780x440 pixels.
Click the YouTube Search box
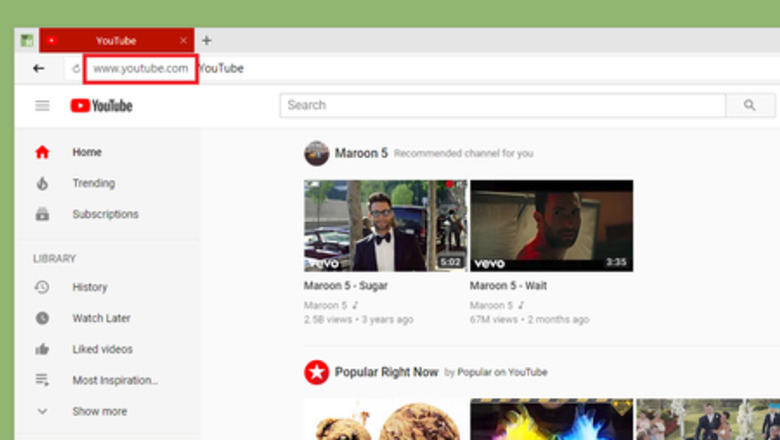[x=502, y=105]
